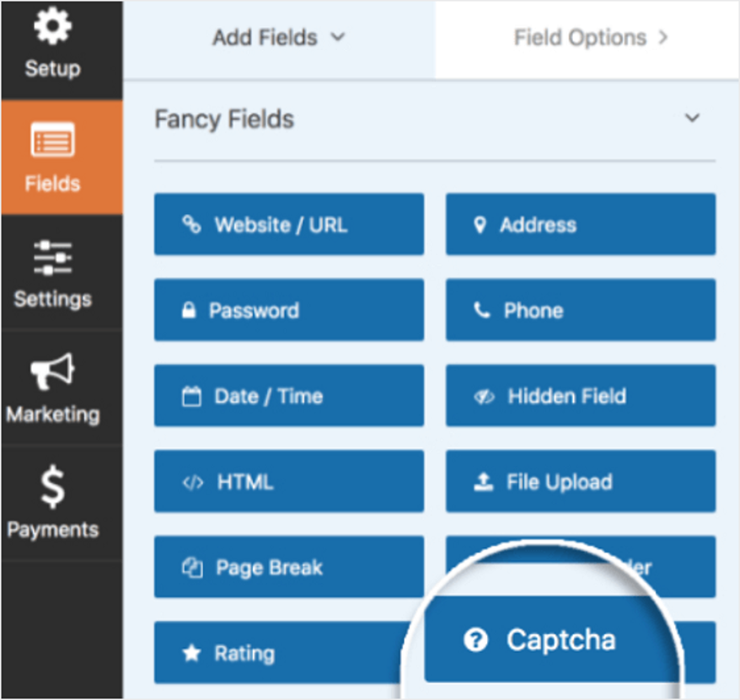Add the Phone field button
Viewport: 740px width, 700px height.
[x=580, y=311]
